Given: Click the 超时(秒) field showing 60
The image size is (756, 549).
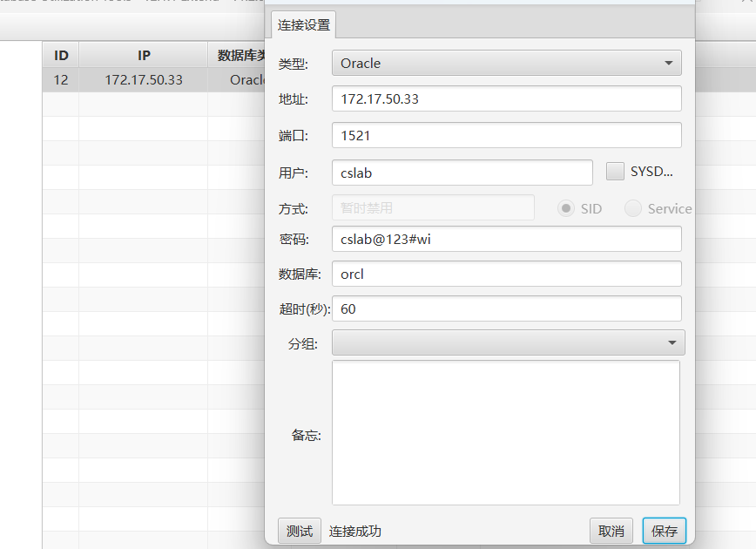Looking at the screenshot, I should [x=506, y=308].
